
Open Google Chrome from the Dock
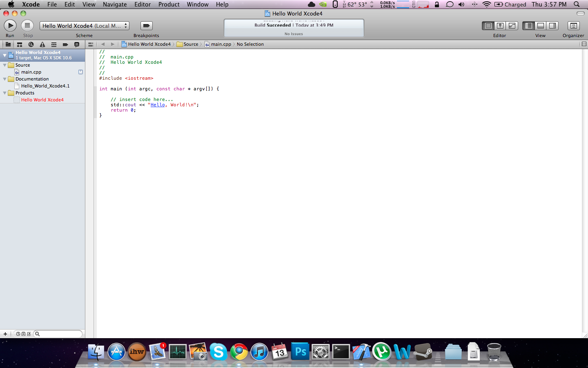(239, 352)
